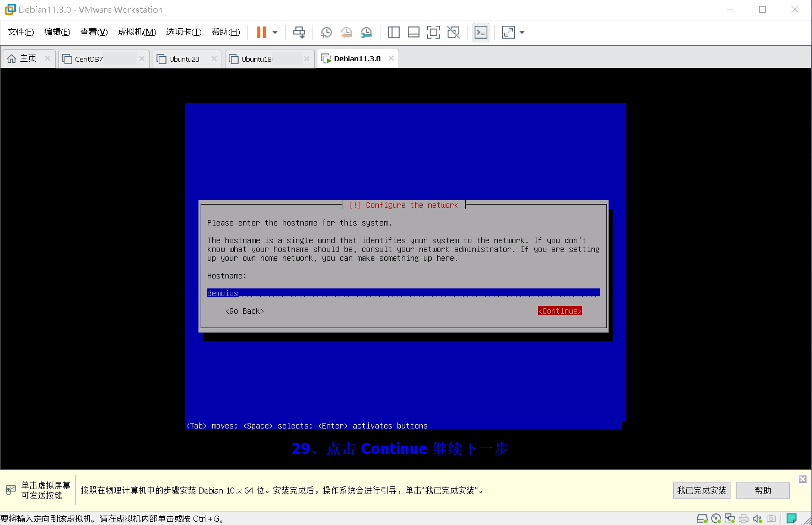The image size is (812, 525).
Task: Click the VMware Workstation title bar logo
Action: [x=10, y=9]
